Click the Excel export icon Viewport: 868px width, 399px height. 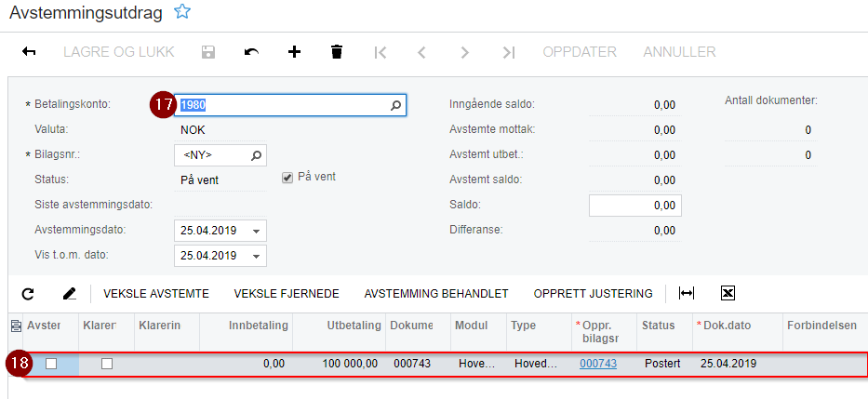tap(728, 294)
